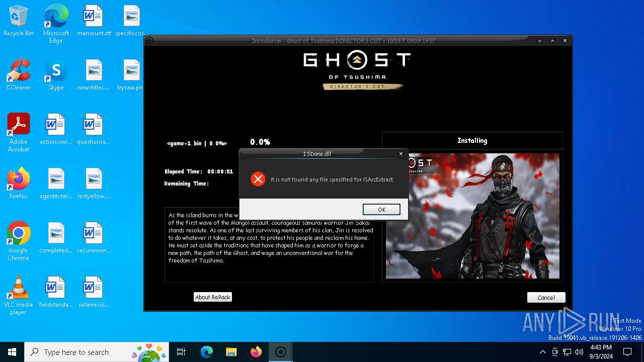Open the Skype desktop shortcut
Image resolution: width=644 pixels, height=362 pixels.
click(56, 75)
